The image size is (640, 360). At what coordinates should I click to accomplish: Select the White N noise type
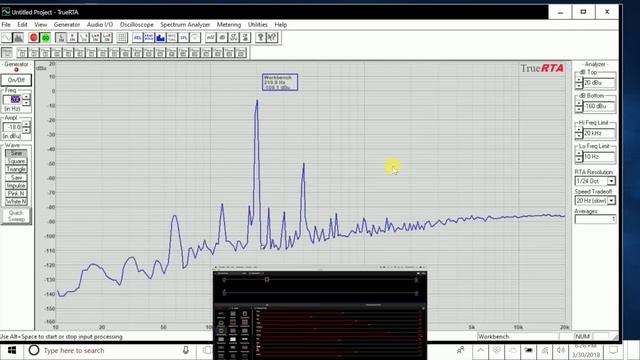click(16, 202)
